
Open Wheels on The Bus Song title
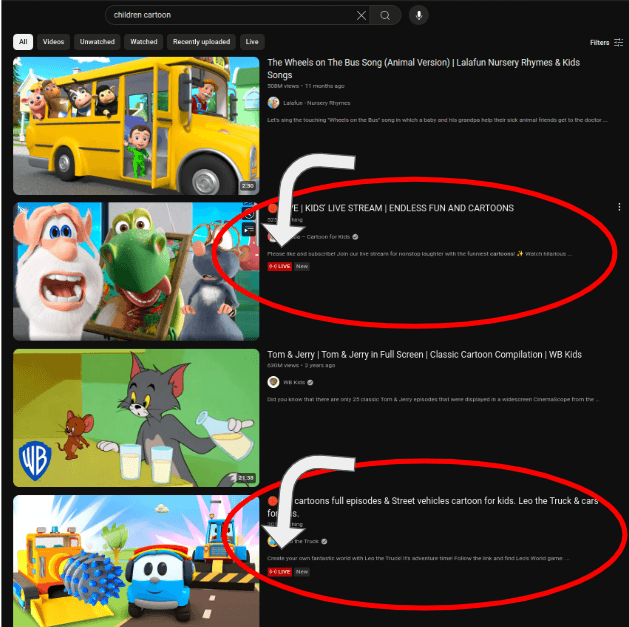coord(424,69)
